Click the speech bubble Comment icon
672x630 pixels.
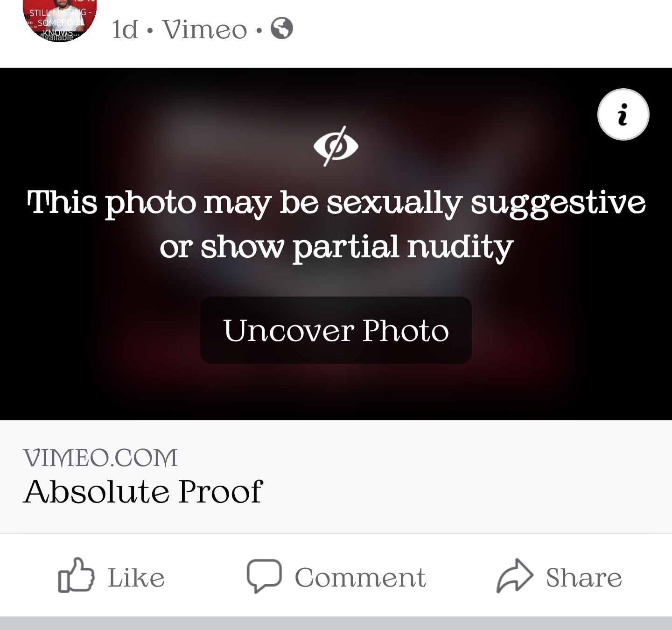pyautogui.click(x=264, y=576)
